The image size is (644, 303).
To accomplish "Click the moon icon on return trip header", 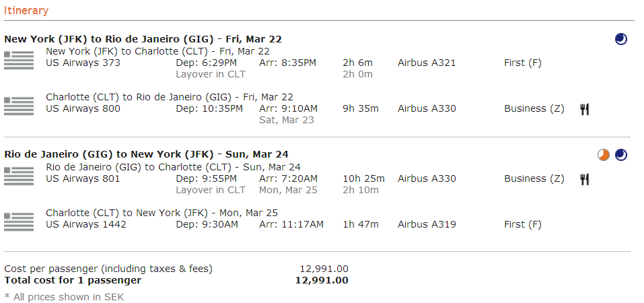I will pos(620,155).
